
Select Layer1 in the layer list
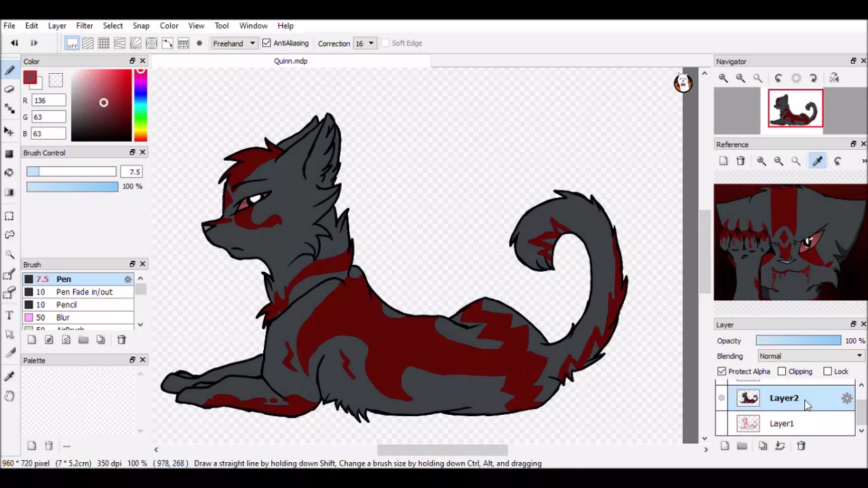click(785, 424)
